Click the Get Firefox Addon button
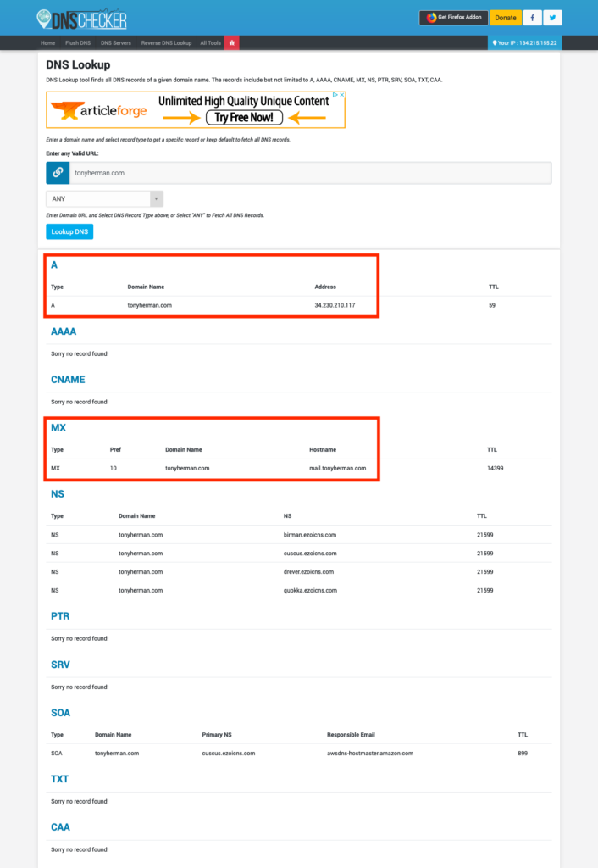 click(x=454, y=18)
